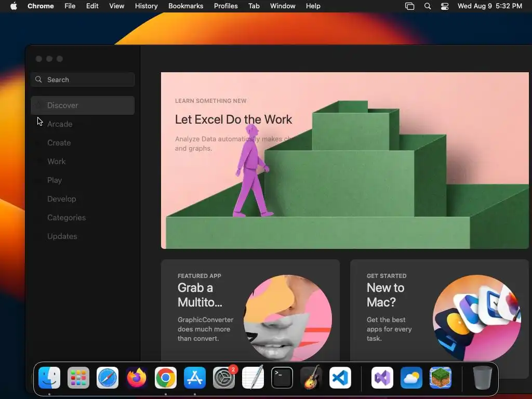Click the overlapping windows menu bar icon
Screen dimensions: 532x399
pos(409,6)
